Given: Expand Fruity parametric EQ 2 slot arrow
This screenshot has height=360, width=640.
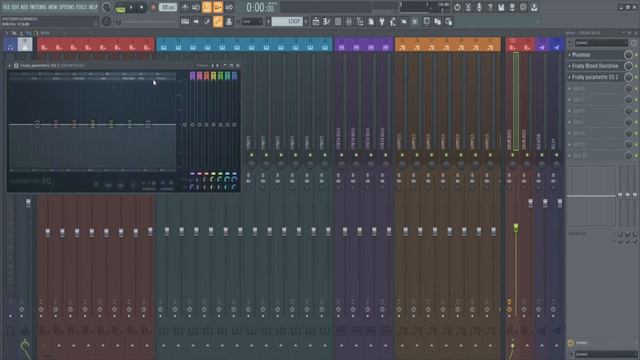Looking at the screenshot, I should pos(570,77).
